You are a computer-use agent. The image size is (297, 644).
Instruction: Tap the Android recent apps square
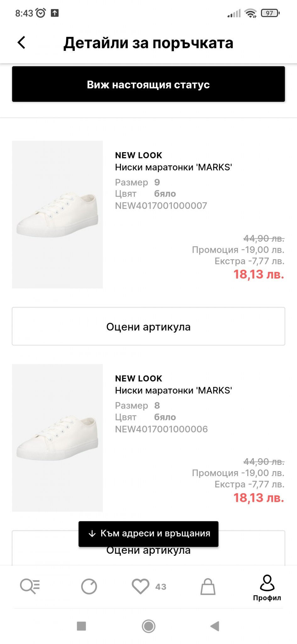click(x=81, y=626)
